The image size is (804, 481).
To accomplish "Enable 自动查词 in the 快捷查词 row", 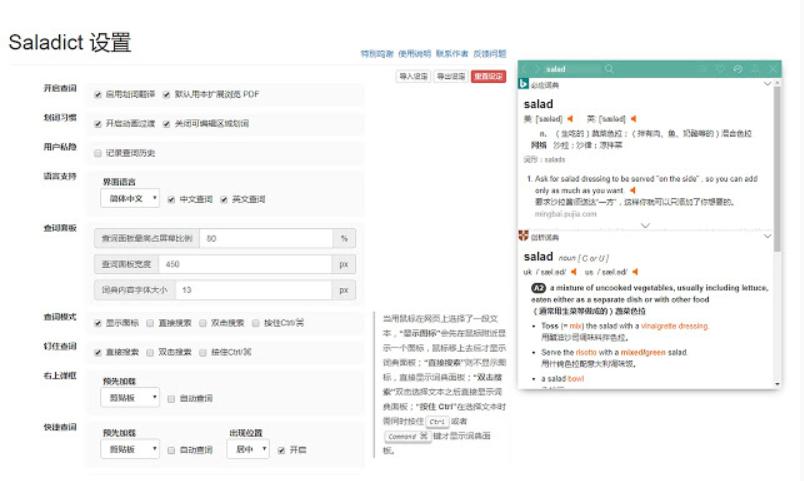I will click(x=171, y=450).
